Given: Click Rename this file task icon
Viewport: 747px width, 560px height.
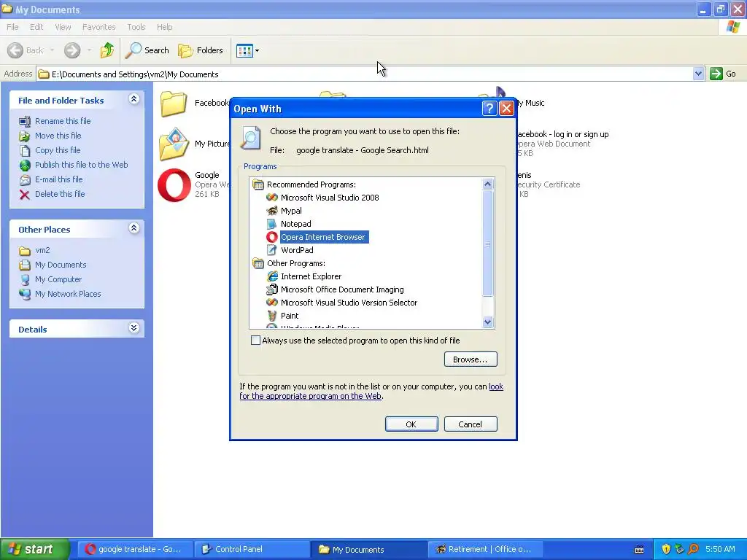Looking at the screenshot, I should (x=25, y=122).
